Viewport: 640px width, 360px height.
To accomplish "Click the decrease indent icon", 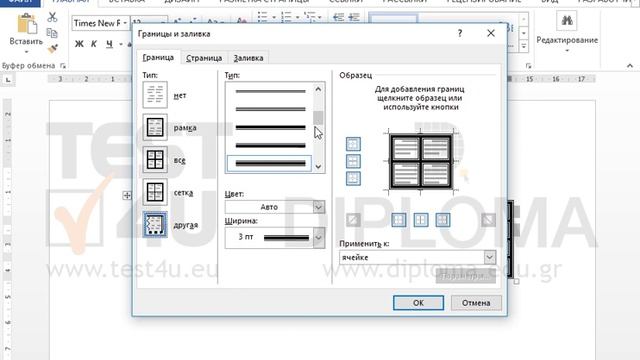I will 338,17.
